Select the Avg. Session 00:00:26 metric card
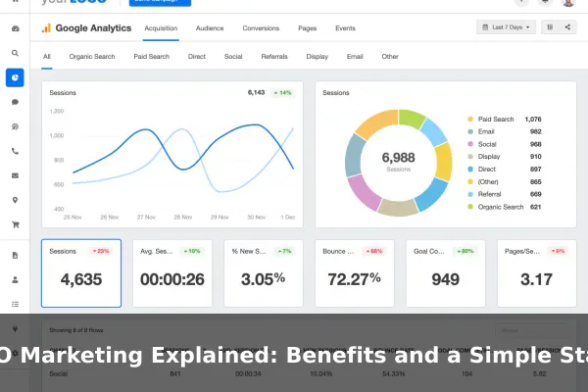 [172, 273]
